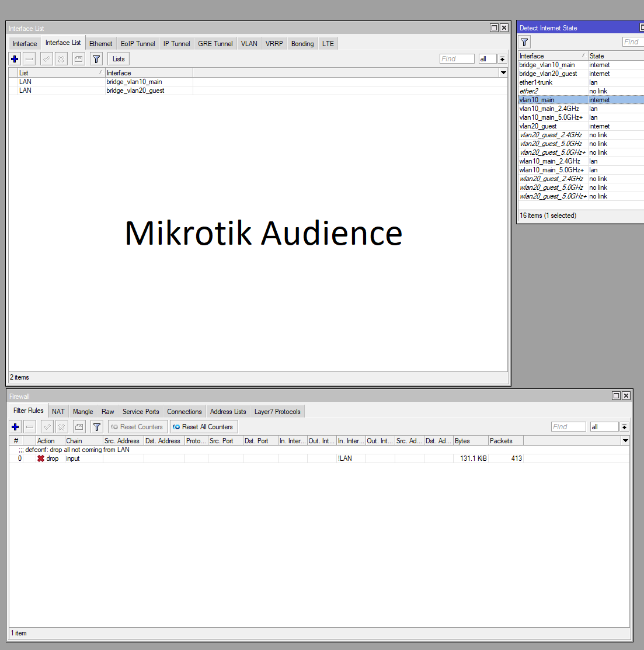Close the Firewall window
This screenshot has width=644, height=650.
coord(626,395)
